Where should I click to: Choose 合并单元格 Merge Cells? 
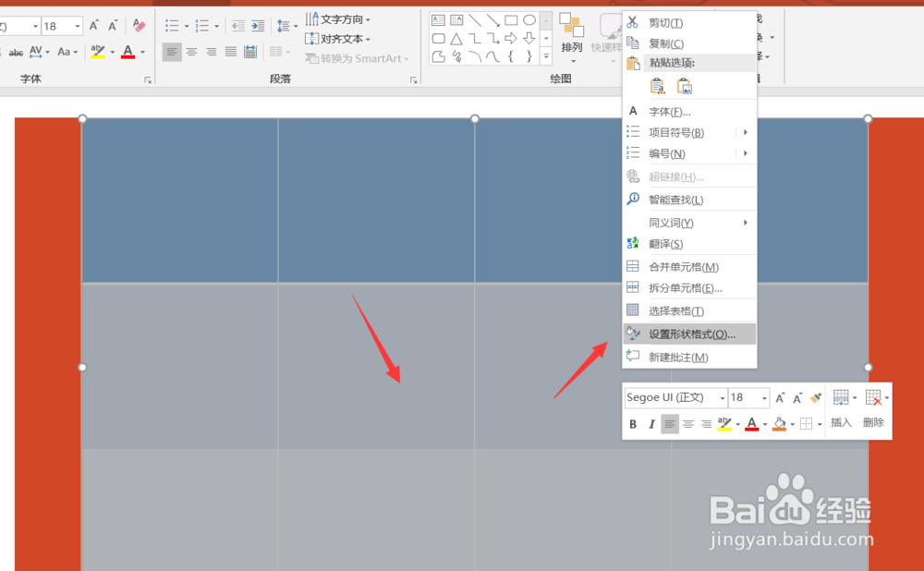689,267
